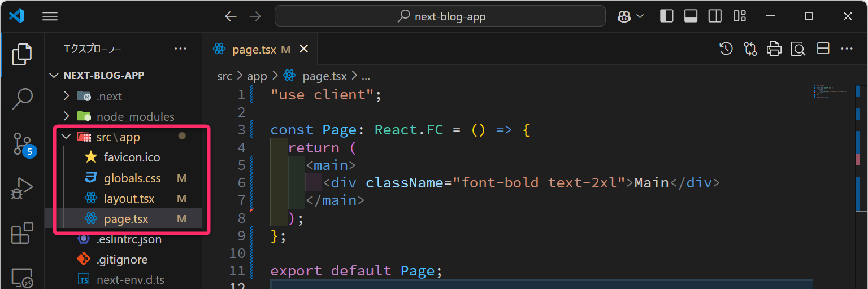The image size is (868, 289).
Task: Collapse the src\app folder
Action: click(67, 137)
